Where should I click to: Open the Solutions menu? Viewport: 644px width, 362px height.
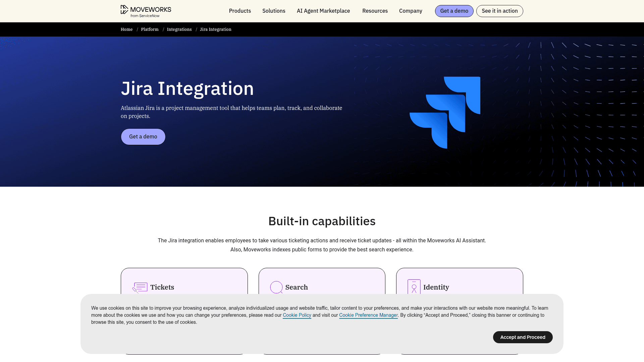274,11
